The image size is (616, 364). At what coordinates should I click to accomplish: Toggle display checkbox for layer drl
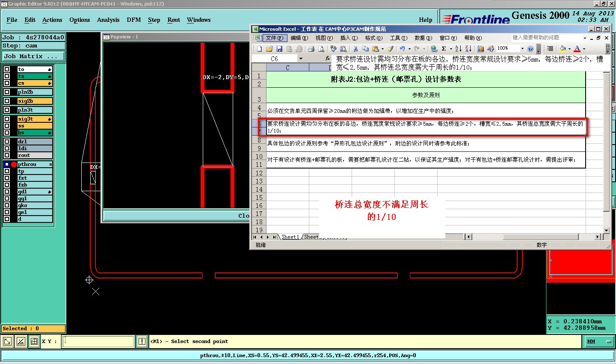pyautogui.click(x=7, y=142)
